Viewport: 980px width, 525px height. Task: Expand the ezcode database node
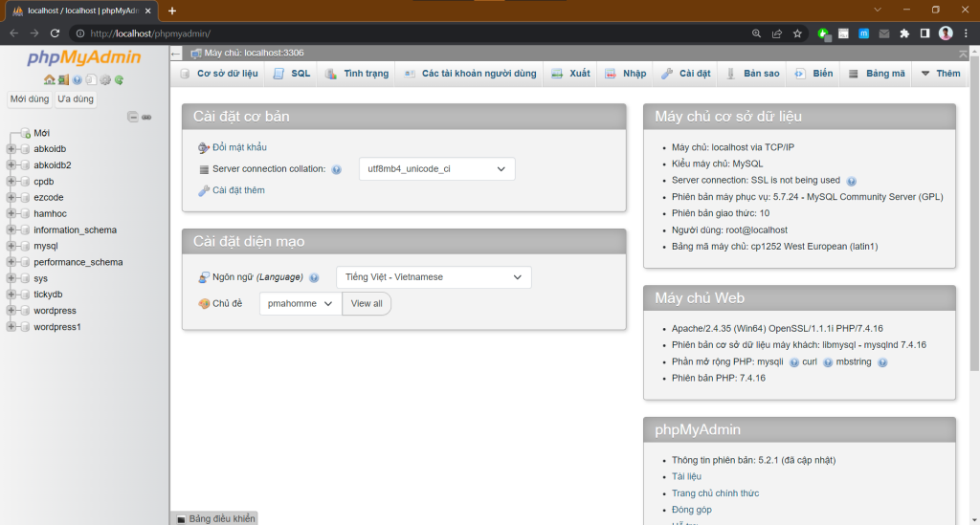coord(11,197)
